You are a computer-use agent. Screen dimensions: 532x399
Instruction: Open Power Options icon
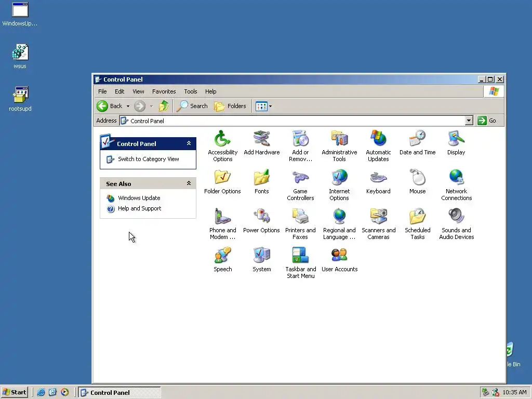(262, 220)
